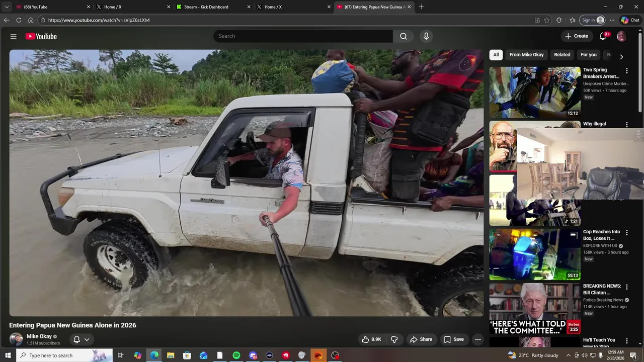Open Task View on the taskbar
The image size is (644, 362).
pos(121,355)
